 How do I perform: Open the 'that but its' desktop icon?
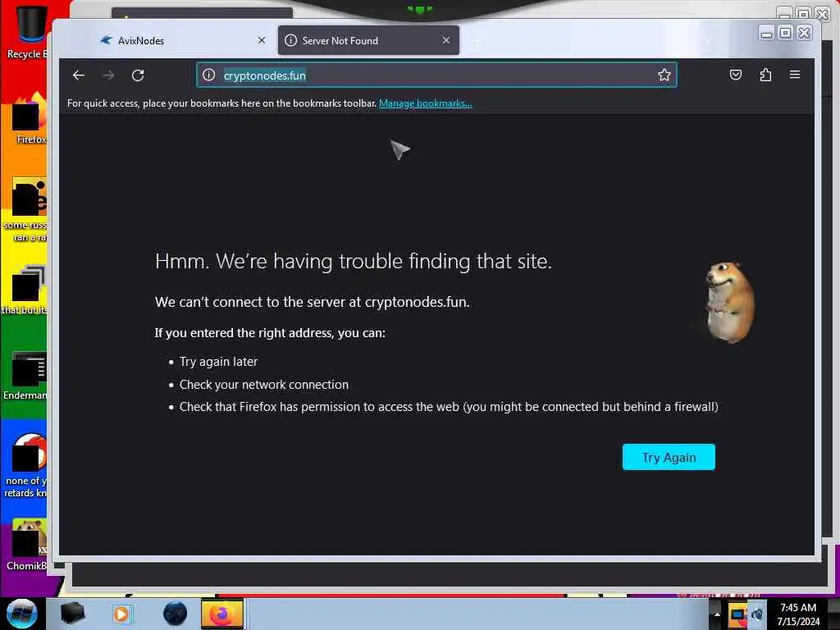(x=25, y=290)
